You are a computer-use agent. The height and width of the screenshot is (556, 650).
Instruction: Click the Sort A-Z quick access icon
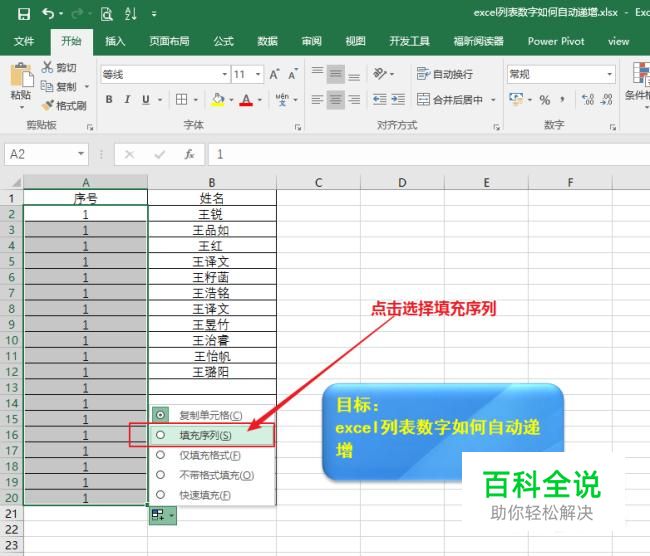click(131, 14)
